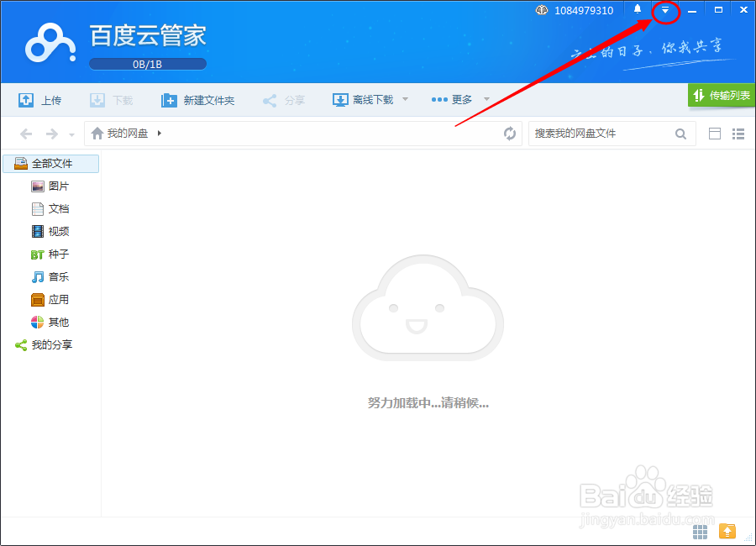
Task: Click the 下载 download button
Action: pos(112,100)
